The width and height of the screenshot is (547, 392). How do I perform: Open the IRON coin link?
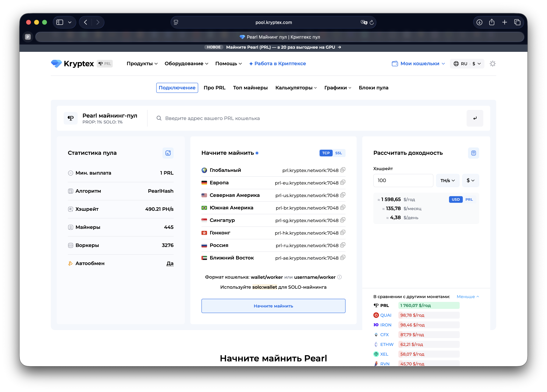(385, 325)
